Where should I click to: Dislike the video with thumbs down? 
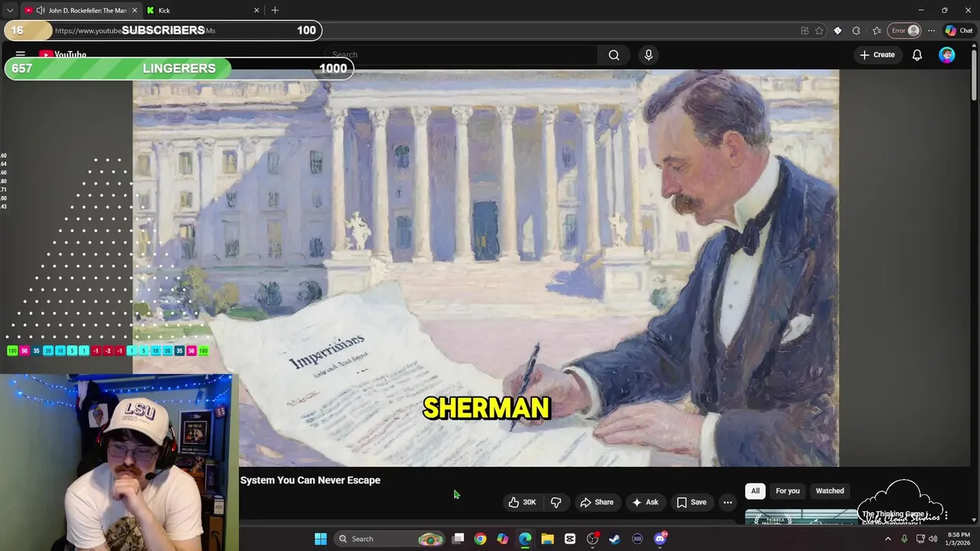(556, 502)
